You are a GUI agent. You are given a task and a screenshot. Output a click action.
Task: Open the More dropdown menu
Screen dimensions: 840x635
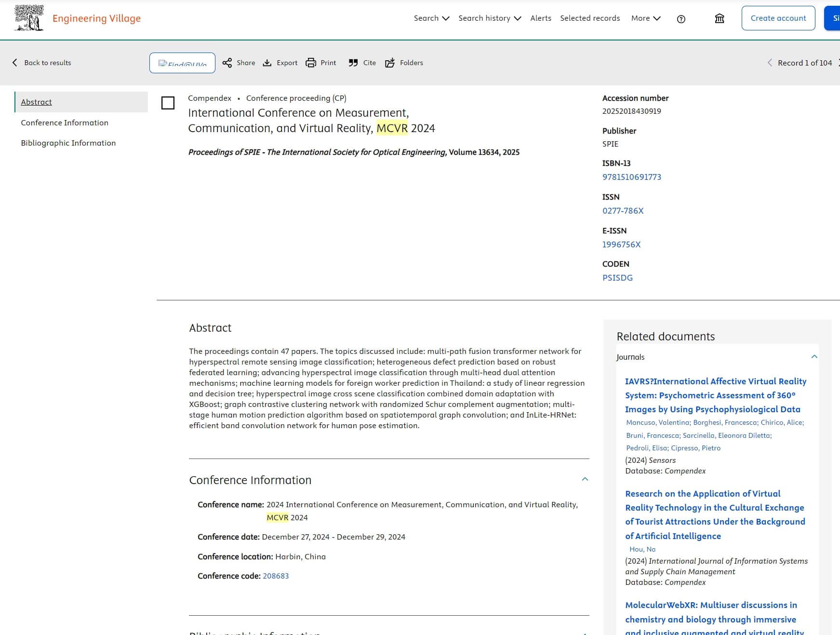point(646,18)
